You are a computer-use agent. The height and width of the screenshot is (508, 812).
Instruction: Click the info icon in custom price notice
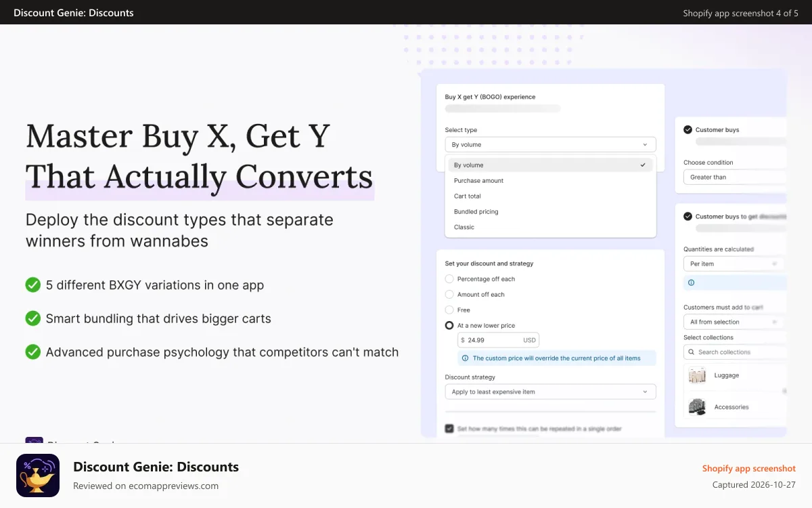[x=465, y=358]
